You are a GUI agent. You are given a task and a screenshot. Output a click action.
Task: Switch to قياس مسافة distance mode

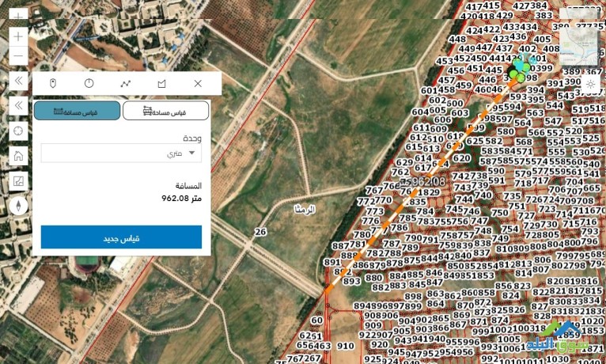pyautogui.click(x=77, y=112)
